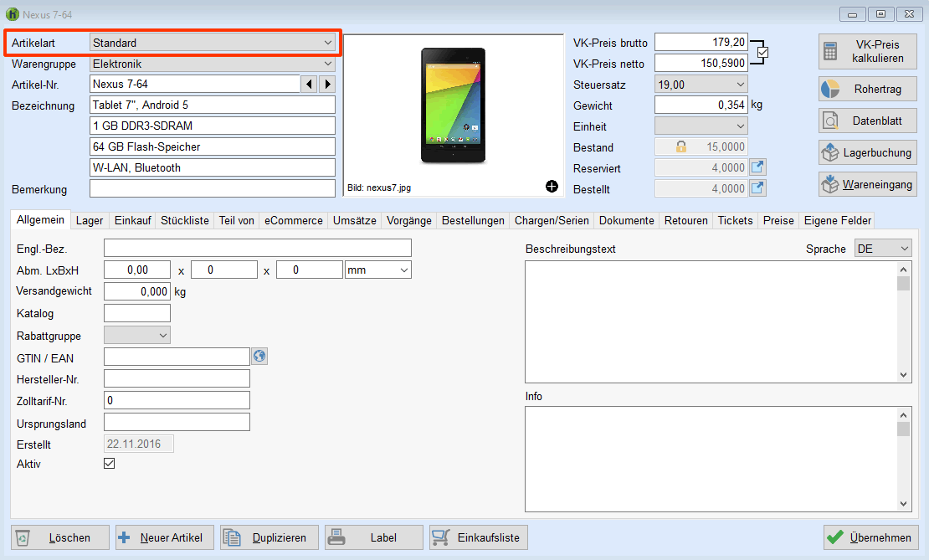Switch to the Preise tab
The height and width of the screenshot is (560, 929).
coord(778,220)
